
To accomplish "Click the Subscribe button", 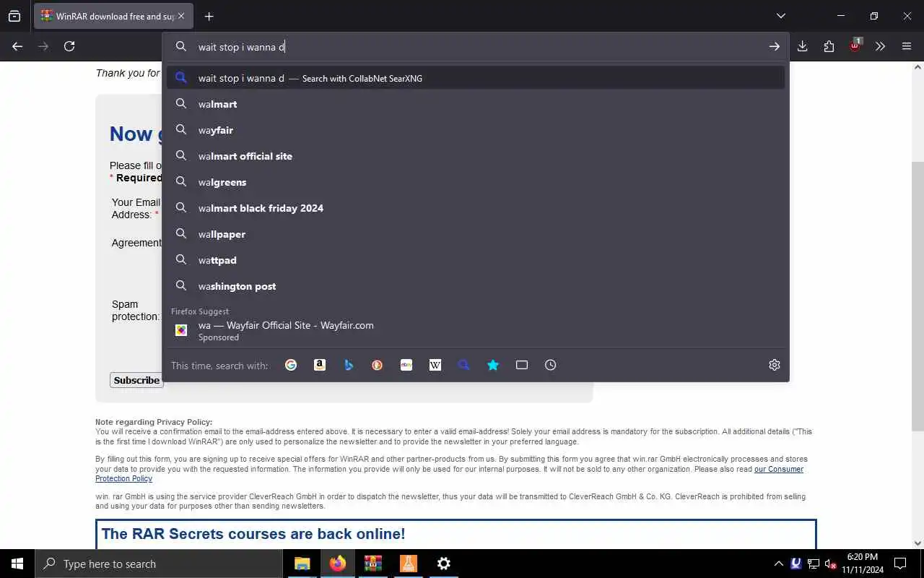I will (136, 380).
